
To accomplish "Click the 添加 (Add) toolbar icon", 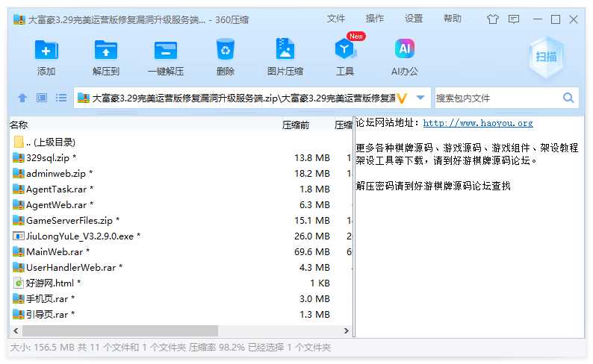I will click(46, 50).
